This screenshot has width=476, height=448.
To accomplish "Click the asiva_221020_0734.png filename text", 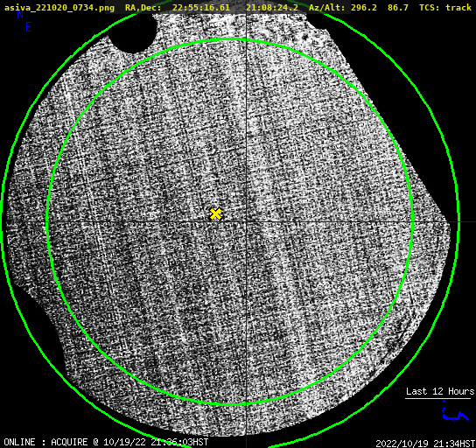I will [59, 7].
